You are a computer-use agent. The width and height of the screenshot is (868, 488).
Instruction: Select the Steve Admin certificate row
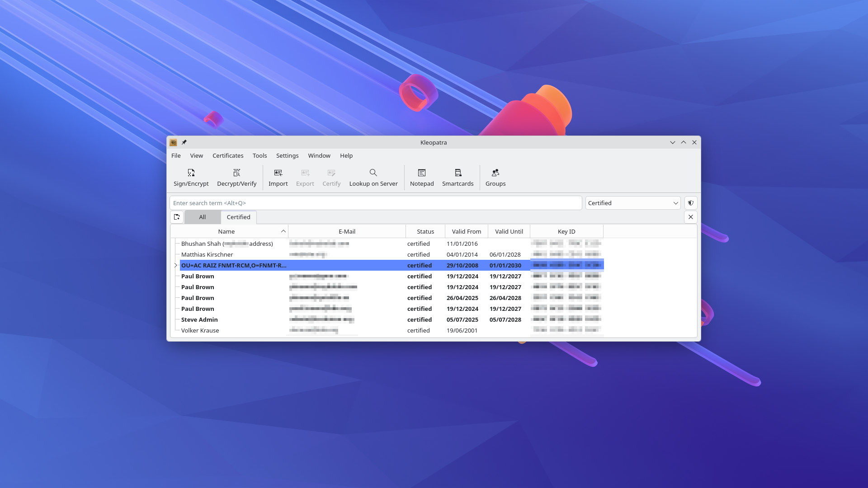click(x=199, y=319)
